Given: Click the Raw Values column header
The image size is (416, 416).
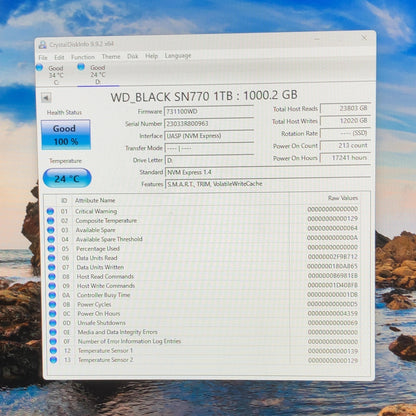Looking at the screenshot, I should tap(343, 198).
